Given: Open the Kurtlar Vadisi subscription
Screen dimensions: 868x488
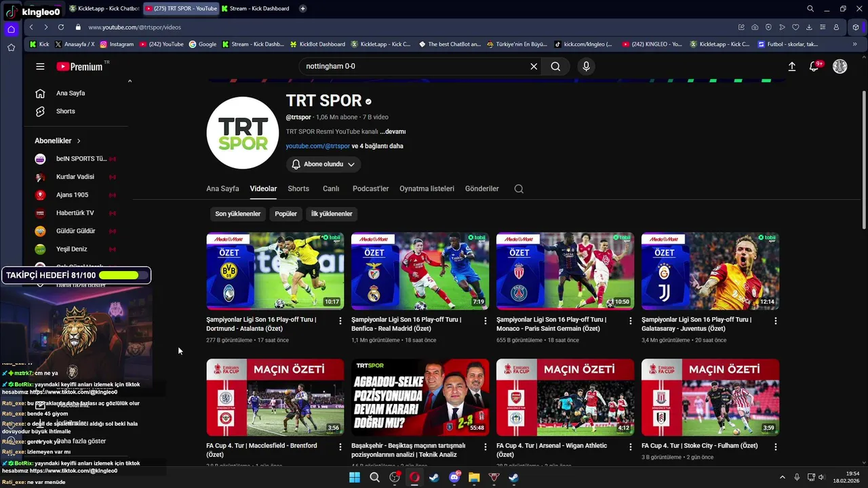Looking at the screenshot, I should 75,177.
